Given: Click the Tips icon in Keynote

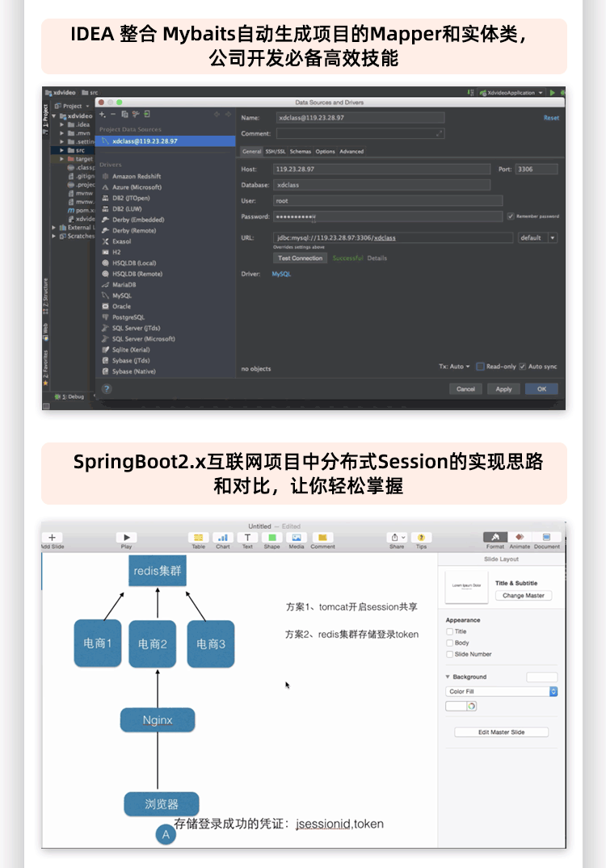Looking at the screenshot, I should click(422, 538).
